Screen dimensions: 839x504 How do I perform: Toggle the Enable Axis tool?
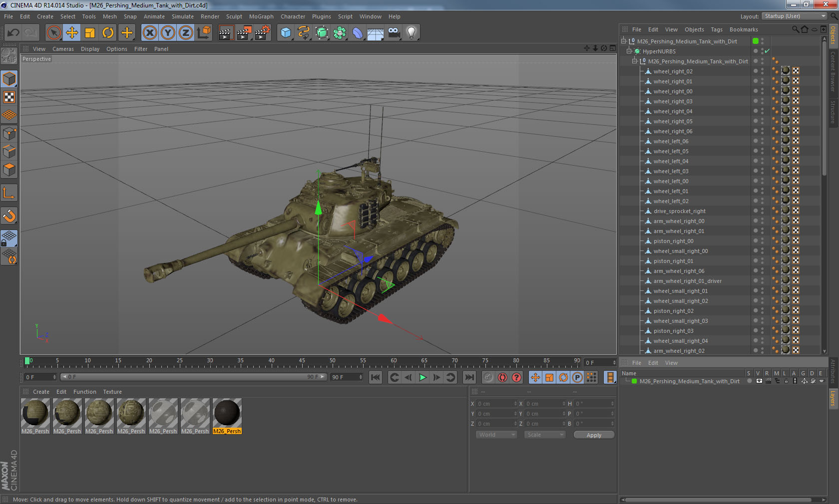click(x=9, y=193)
